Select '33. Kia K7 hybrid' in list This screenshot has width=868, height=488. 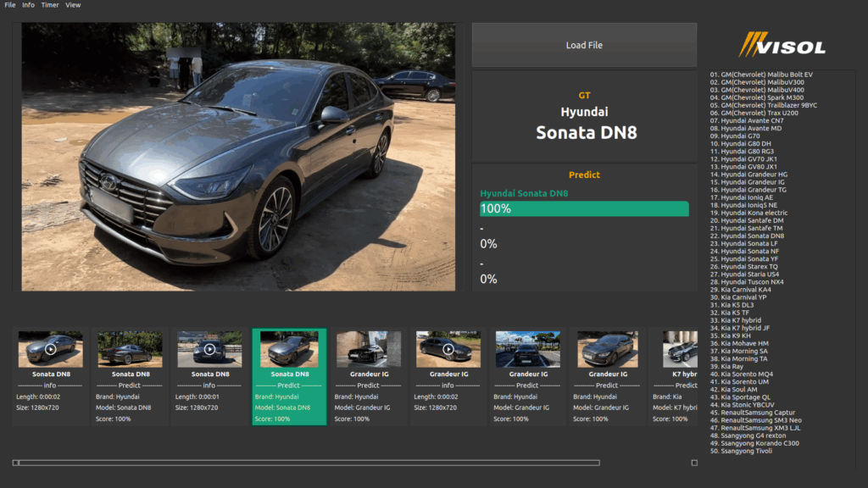point(735,320)
